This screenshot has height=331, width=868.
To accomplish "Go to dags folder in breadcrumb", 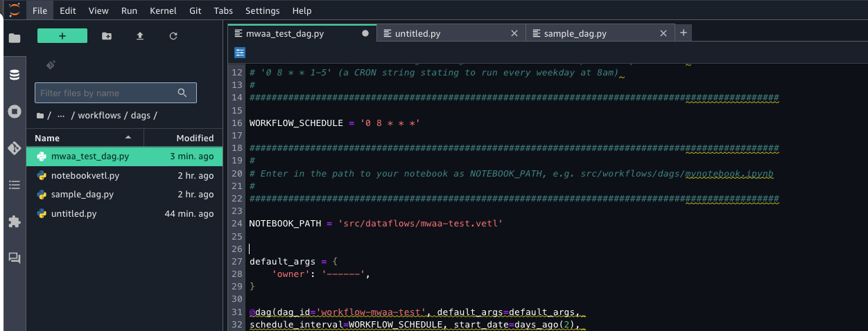I will click(x=141, y=116).
